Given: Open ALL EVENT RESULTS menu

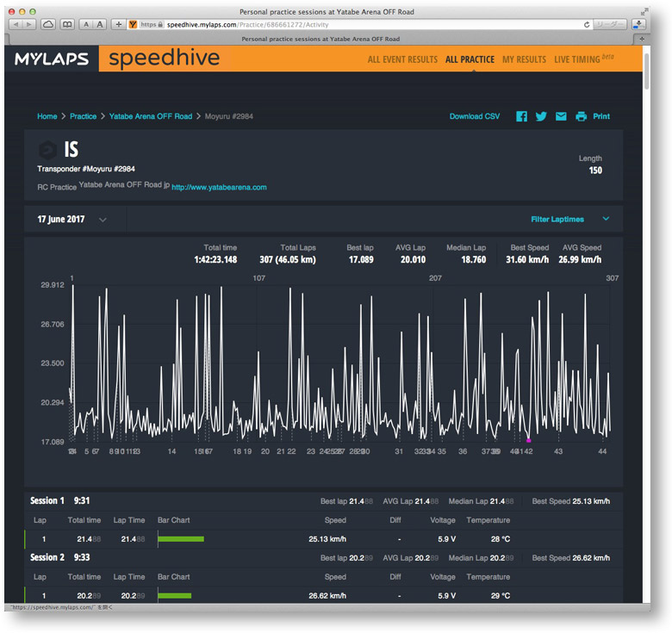Looking at the screenshot, I should (402, 59).
